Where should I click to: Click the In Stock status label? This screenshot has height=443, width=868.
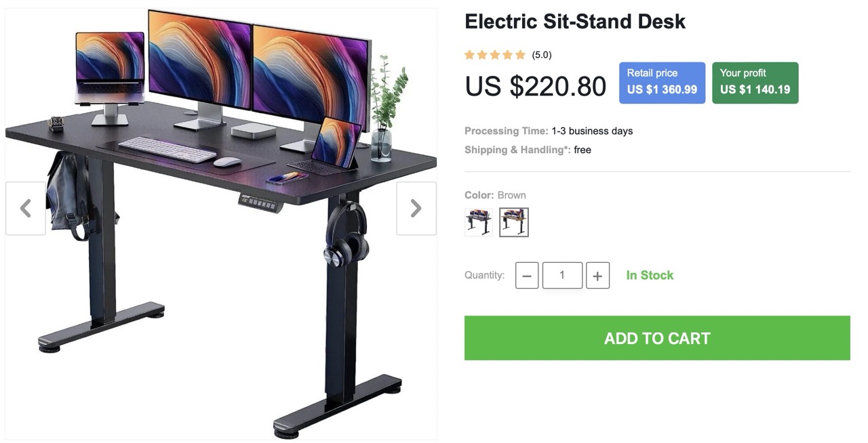pyautogui.click(x=650, y=276)
